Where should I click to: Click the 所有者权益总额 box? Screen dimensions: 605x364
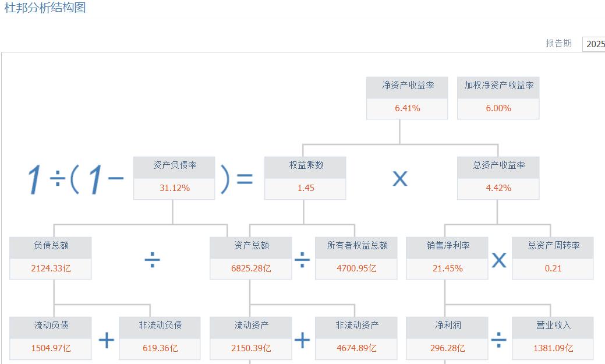click(356, 257)
